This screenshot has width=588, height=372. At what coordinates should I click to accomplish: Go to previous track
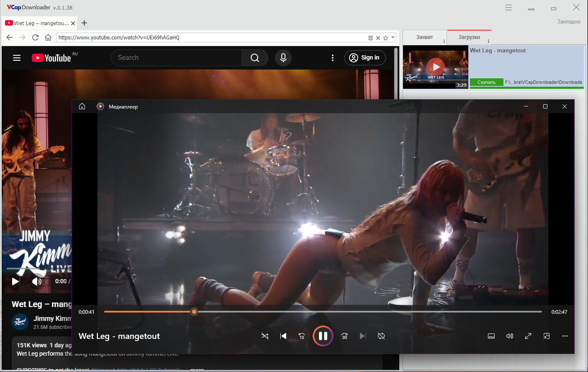pyautogui.click(x=283, y=336)
